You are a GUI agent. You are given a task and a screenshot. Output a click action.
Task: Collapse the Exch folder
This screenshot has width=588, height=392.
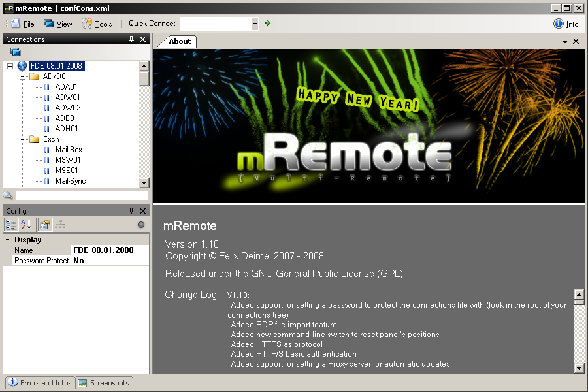point(22,140)
